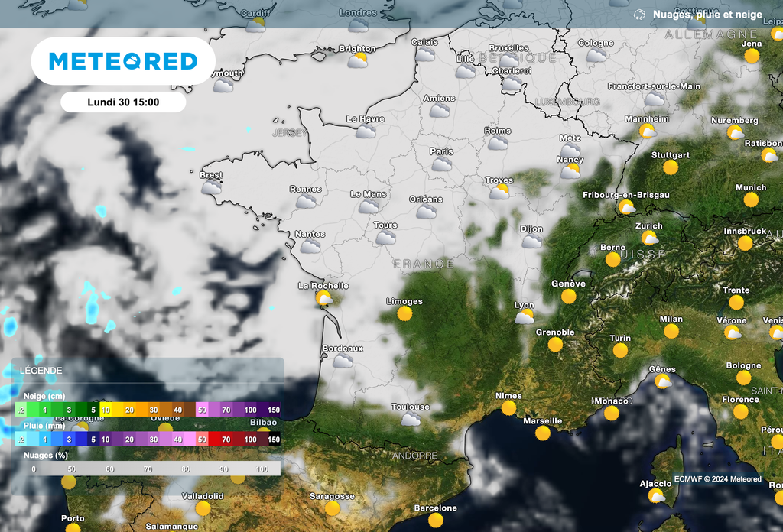This screenshot has height=532, width=783.
Task: Click the LÉGENDE panel header
Action: (44, 371)
